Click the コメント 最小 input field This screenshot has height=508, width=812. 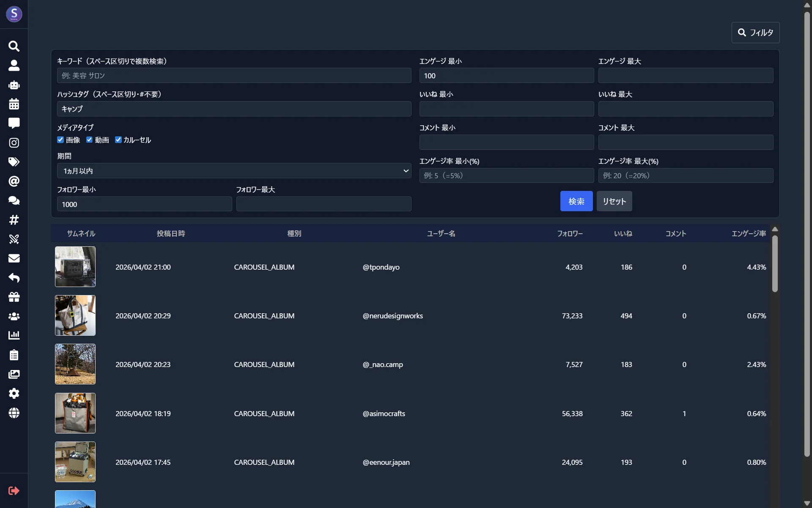point(507,142)
